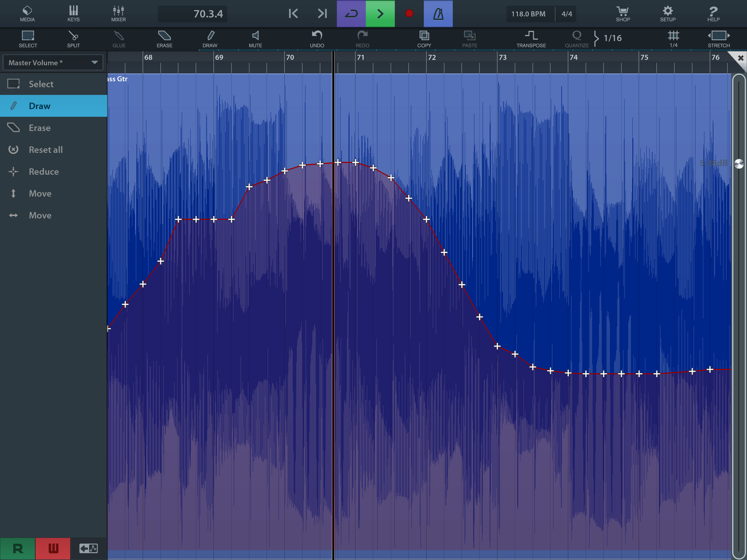Open the Keys keyboard panel
747x560 pixels.
point(73,13)
